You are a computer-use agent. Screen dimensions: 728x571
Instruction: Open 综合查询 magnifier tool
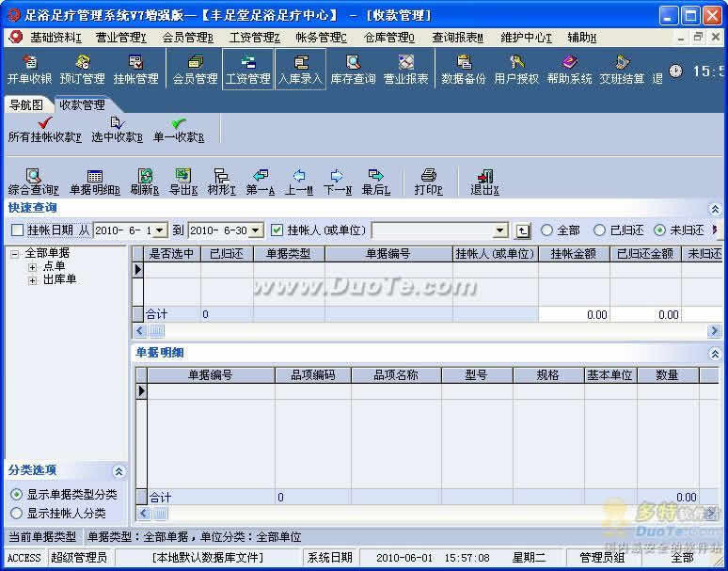(x=34, y=182)
